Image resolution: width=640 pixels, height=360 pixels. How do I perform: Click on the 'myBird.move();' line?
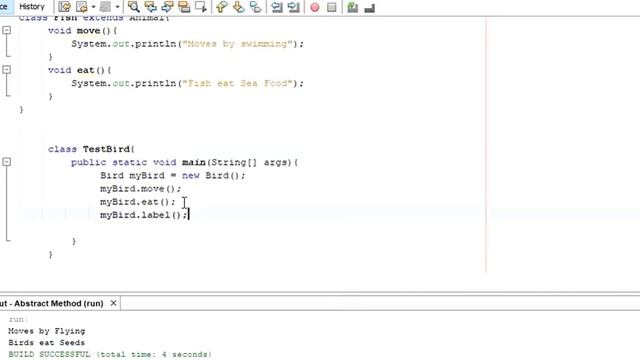(140, 189)
